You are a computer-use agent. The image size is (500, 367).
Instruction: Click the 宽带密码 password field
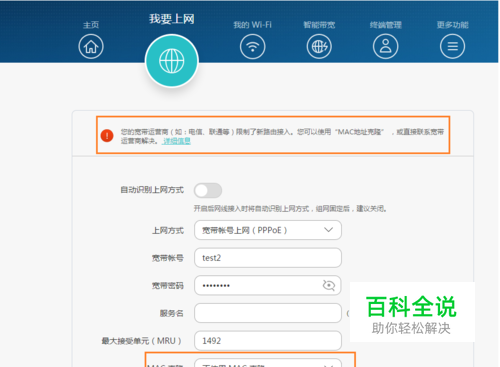[268, 285]
